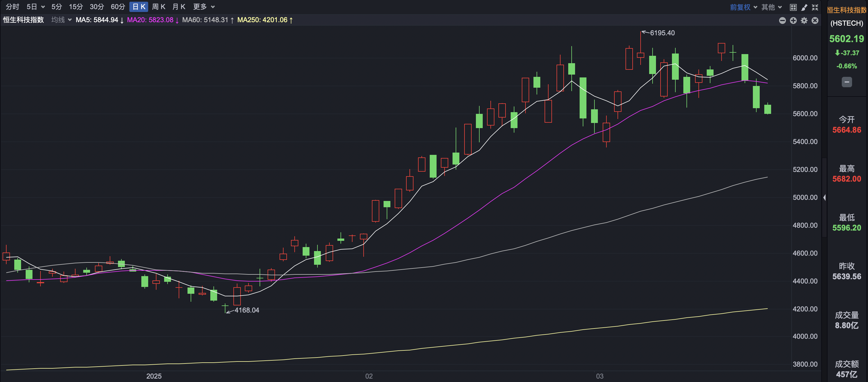Screen dimensions: 868x382
Task: Click the collapse fullscreen arrows icon
Action: click(815, 7)
